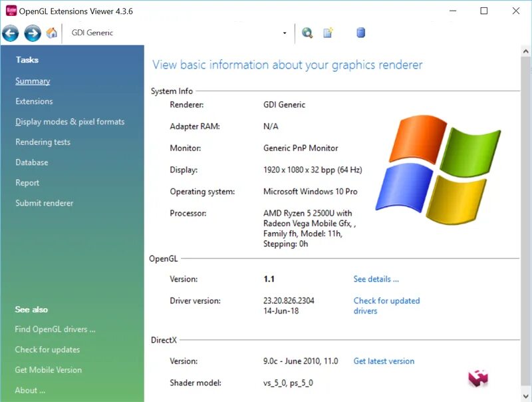Go to Rendering tests
This screenshot has height=402, width=532.
coord(43,142)
